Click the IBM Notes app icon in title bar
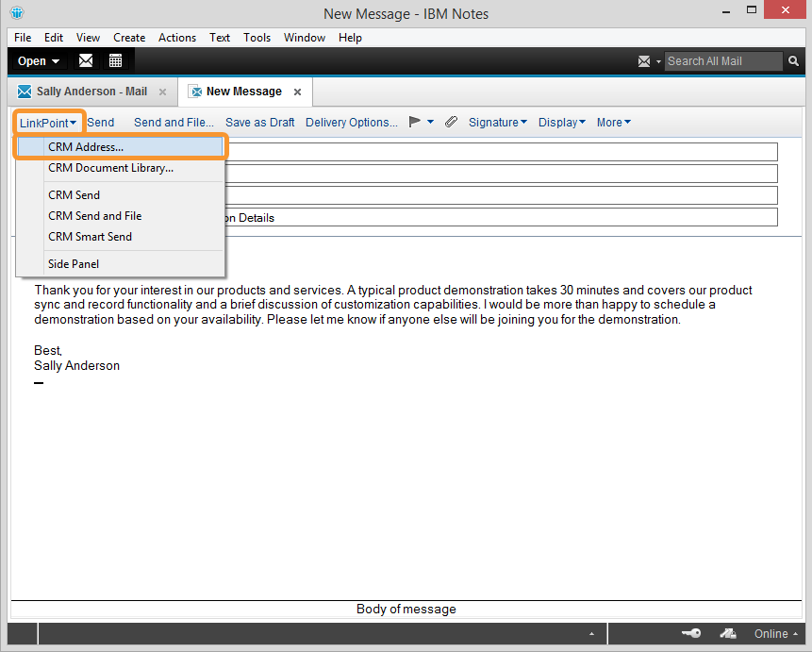This screenshot has height=652, width=812. (17, 12)
